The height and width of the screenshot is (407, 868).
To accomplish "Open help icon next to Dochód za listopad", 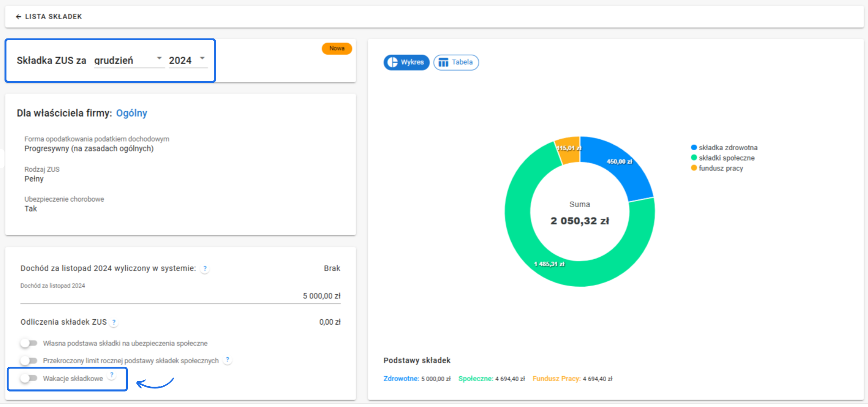I will coord(205,269).
